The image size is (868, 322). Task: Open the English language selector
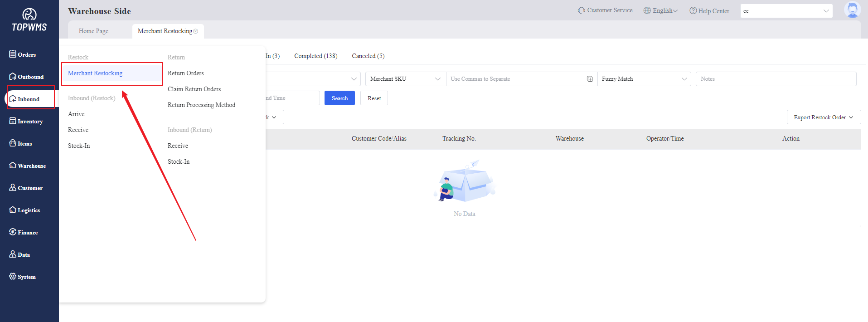(660, 10)
